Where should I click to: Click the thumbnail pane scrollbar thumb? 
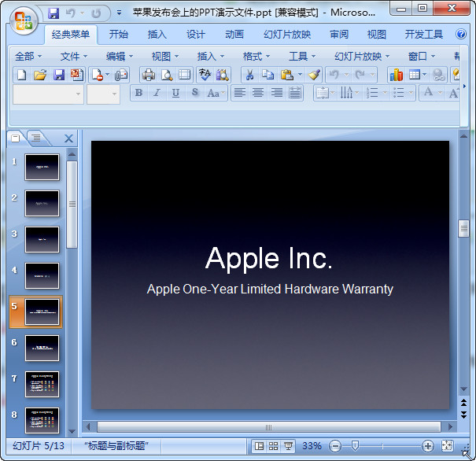click(x=72, y=205)
